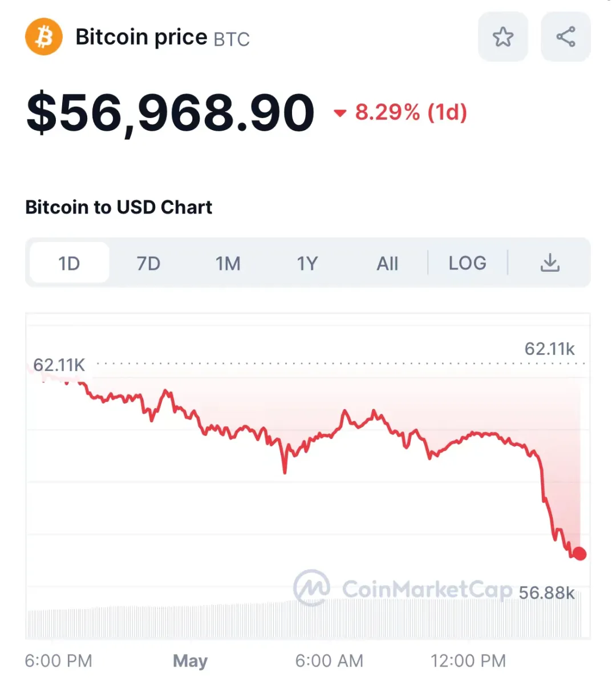Choose the 1Y timeframe tab
The height and width of the screenshot is (694, 616).
click(x=307, y=263)
